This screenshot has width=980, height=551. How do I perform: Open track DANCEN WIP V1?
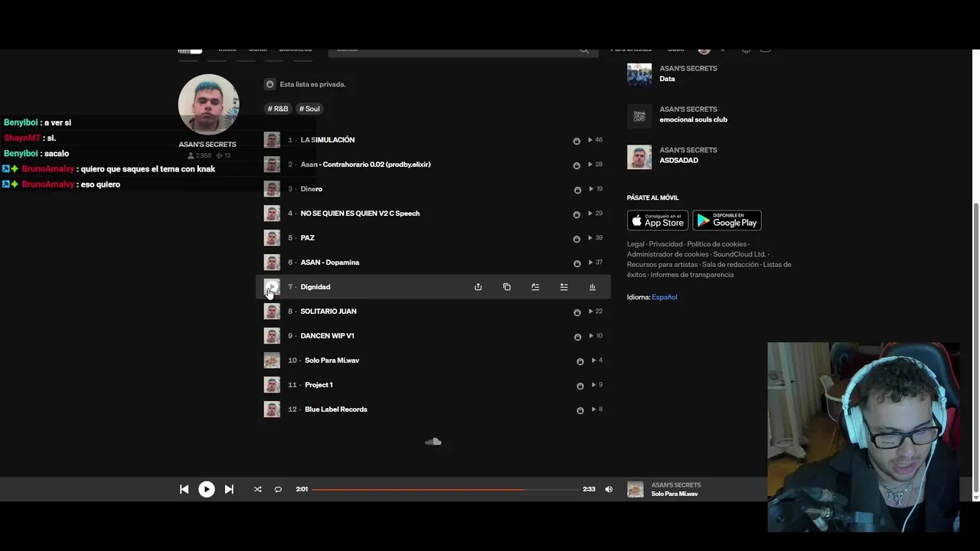tap(328, 336)
